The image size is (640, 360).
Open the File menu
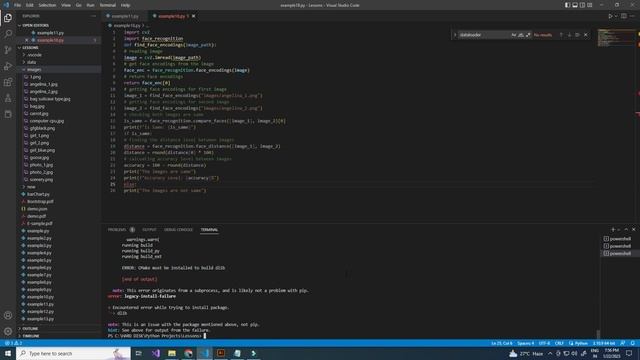pos(17,5)
